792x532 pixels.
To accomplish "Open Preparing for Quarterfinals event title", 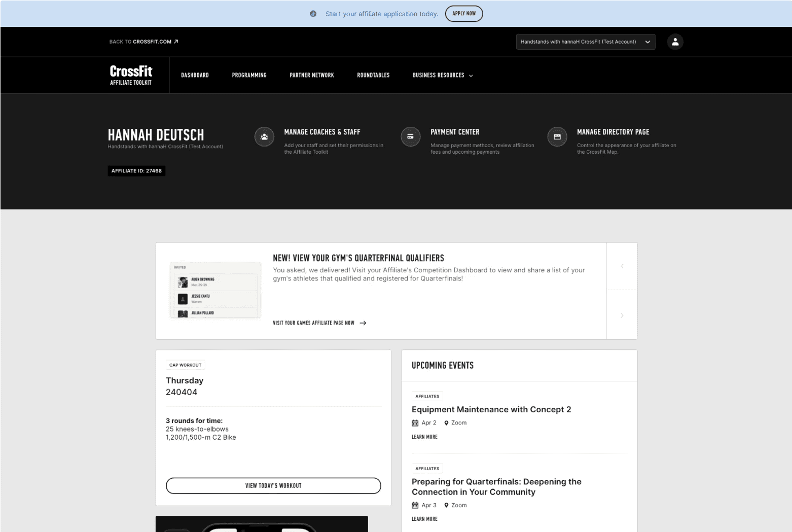I will click(x=496, y=487).
